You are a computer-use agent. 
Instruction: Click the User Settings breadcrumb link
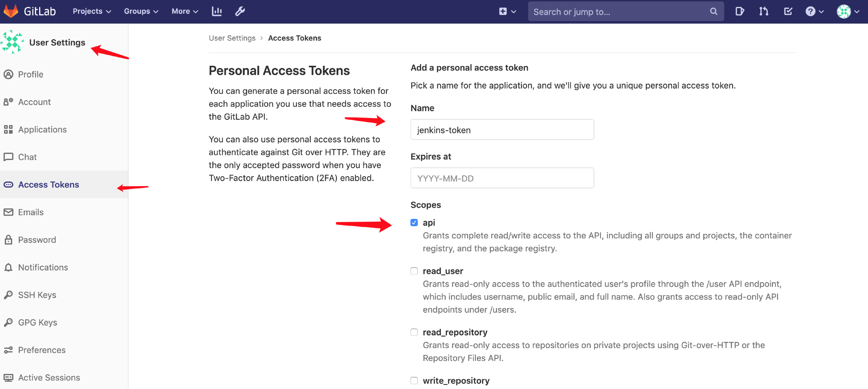(x=232, y=38)
